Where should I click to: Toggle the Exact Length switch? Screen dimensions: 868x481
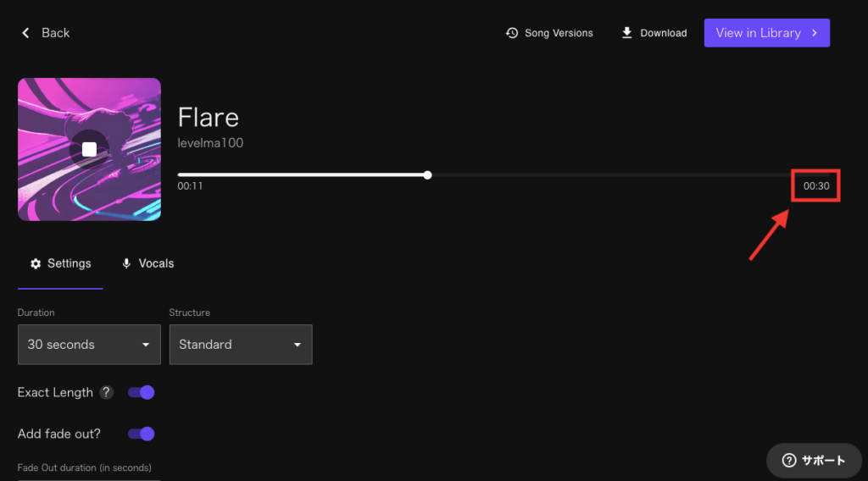[x=142, y=393]
